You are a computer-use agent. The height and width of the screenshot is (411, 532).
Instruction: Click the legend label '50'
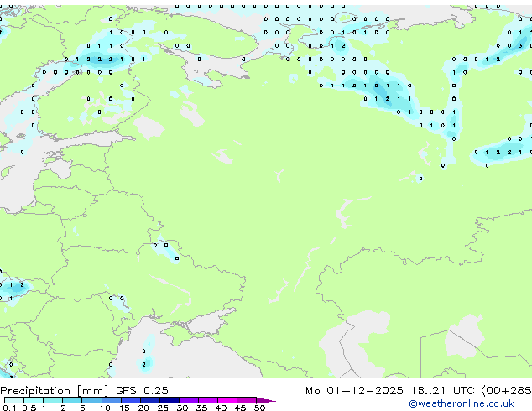259,408
